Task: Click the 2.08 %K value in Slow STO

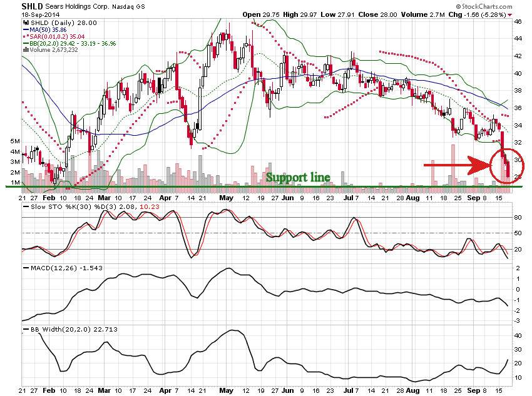Action: pyautogui.click(x=126, y=207)
